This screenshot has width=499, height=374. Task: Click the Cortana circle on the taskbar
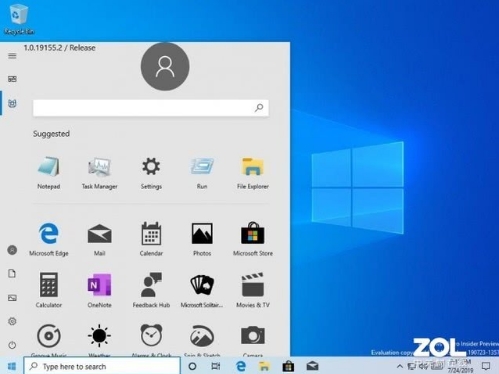[x=192, y=366]
